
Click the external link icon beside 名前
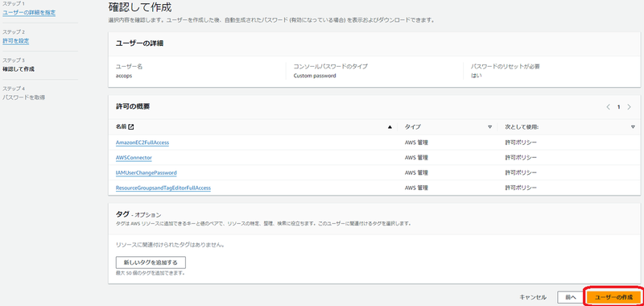[x=131, y=127]
